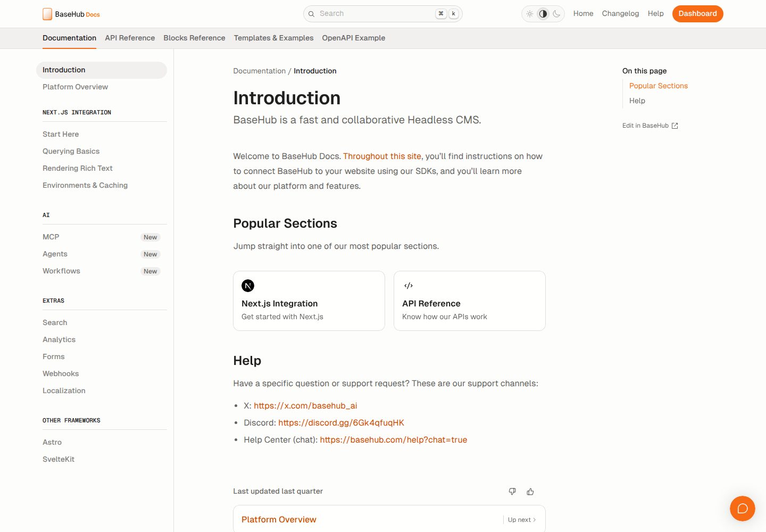
Task: Open the Help Center chat link
Action: click(x=394, y=440)
